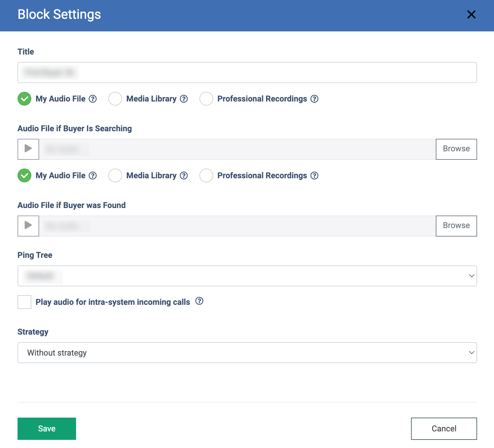Viewport: 494px width, 448px height.
Task: Click help icon next to second Professional Recordings
Action: click(x=314, y=176)
